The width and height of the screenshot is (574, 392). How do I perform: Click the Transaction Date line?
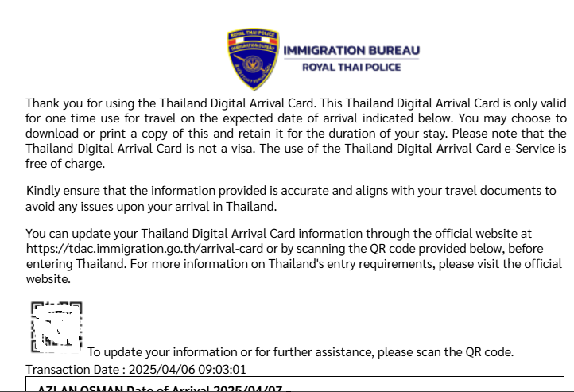[x=136, y=369]
